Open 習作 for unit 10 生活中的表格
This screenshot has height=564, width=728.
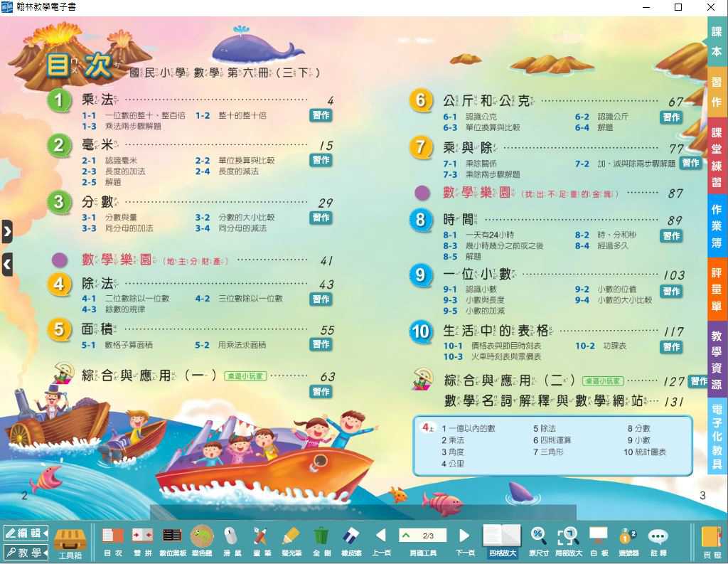[x=671, y=347]
